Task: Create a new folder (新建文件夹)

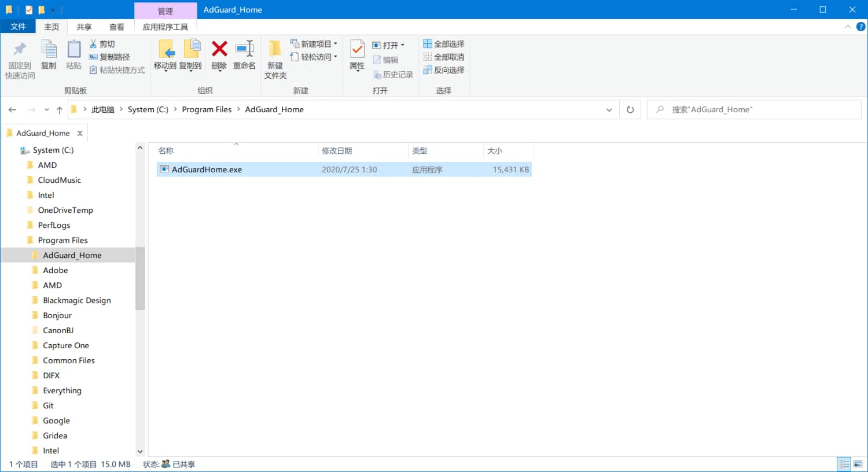Action: click(x=275, y=59)
